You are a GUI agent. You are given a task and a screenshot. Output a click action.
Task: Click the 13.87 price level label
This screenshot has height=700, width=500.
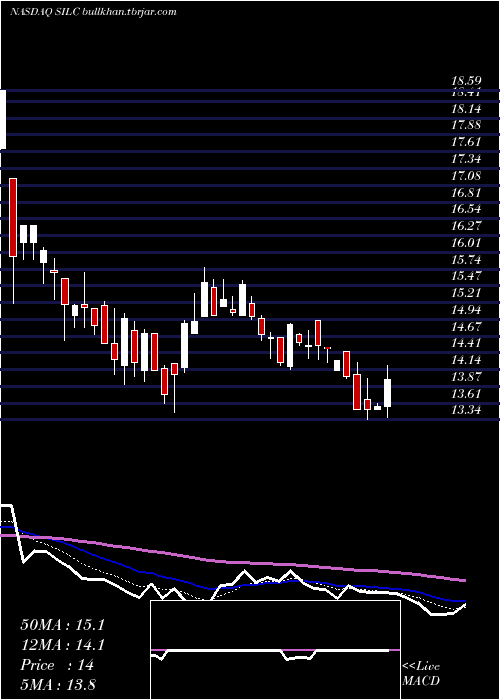(x=466, y=377)
